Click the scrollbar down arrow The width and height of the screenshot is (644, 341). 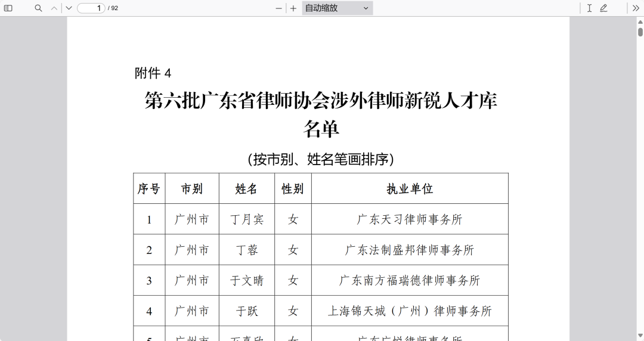click(x=640, y=336)
